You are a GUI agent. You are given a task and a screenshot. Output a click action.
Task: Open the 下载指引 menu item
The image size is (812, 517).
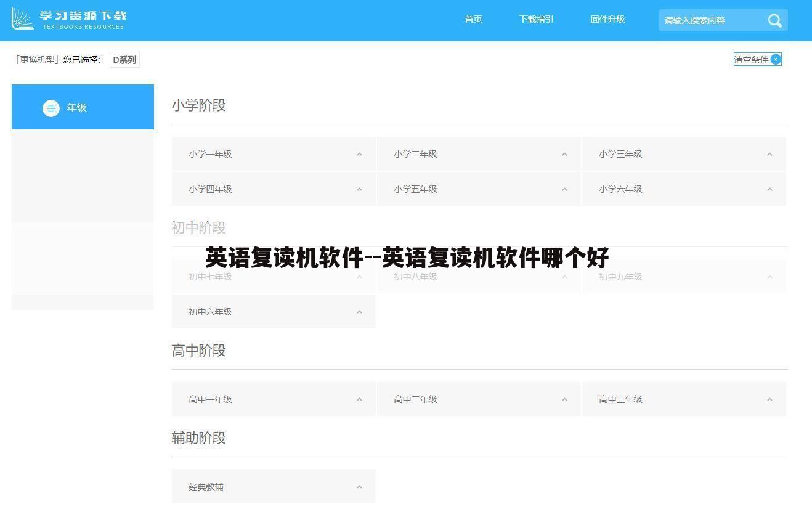point(536,19)
